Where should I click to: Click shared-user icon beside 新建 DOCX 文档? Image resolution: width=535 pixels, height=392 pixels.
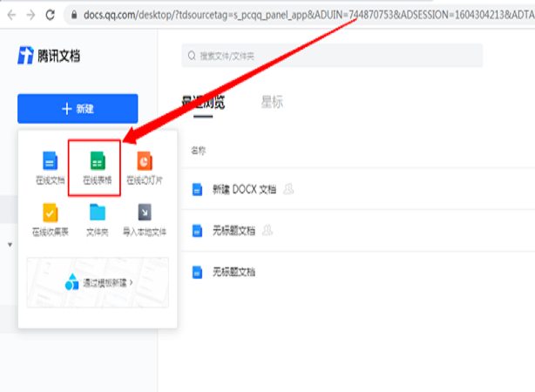pos(288,189)
